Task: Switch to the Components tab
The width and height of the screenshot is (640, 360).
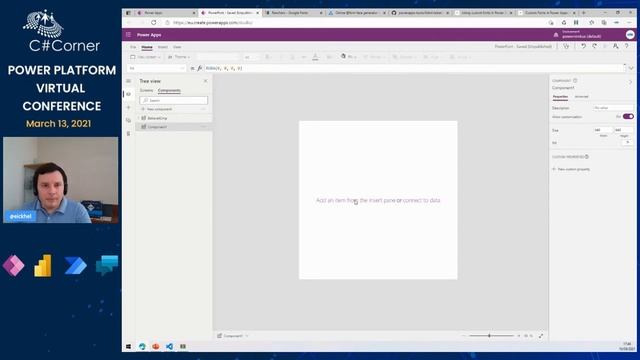Action: click(169, 91)
